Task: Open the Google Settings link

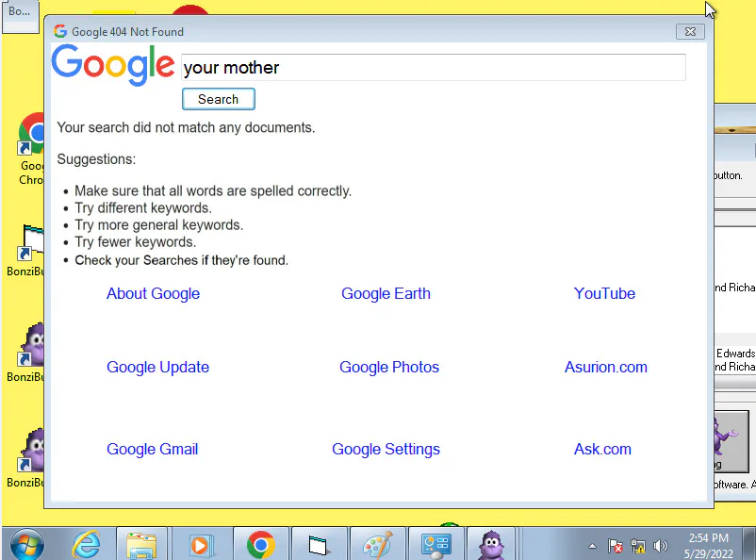Action: [x=386, y=449]
